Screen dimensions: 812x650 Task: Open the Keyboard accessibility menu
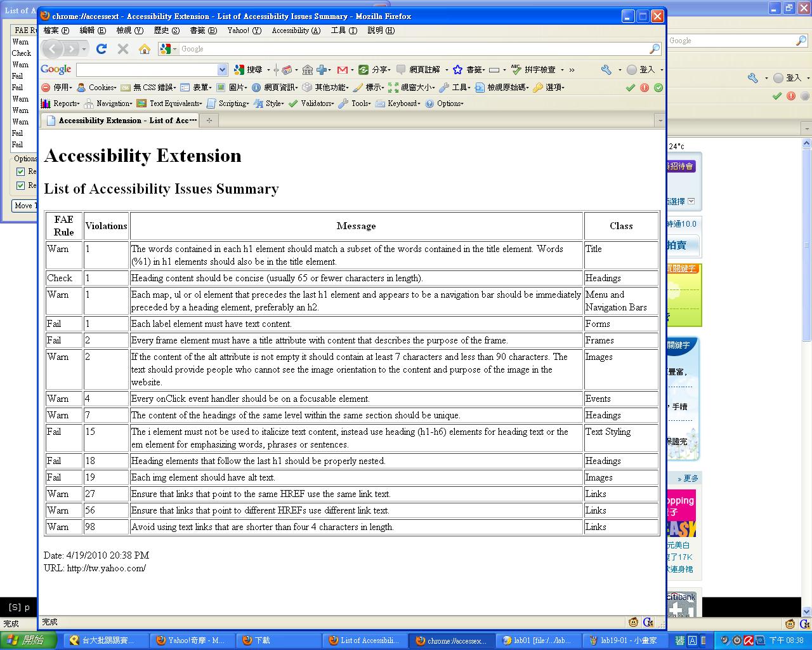(x=398, y=103)
